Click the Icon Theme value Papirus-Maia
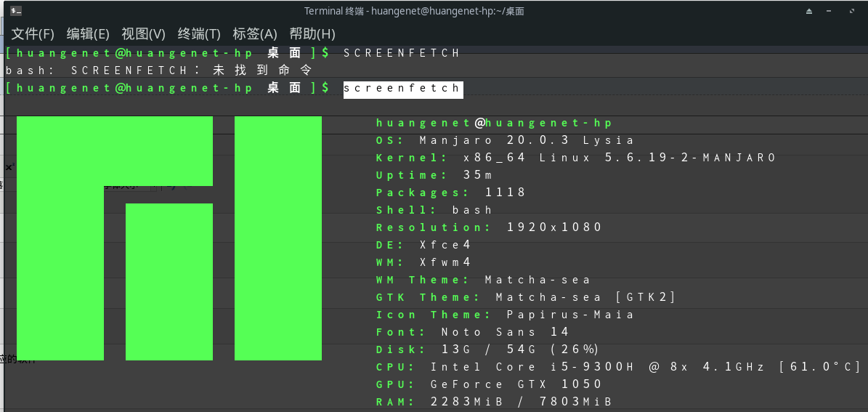This screenshot has width=868, height=412. (x=570, y=315)
